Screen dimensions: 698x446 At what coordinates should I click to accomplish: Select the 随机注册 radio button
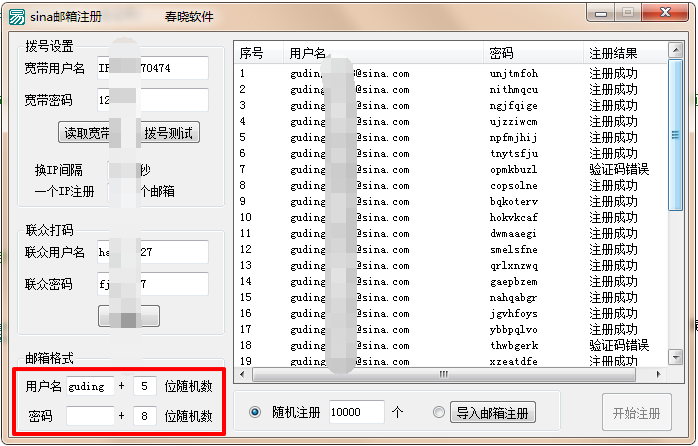click(x=255, y=412)
